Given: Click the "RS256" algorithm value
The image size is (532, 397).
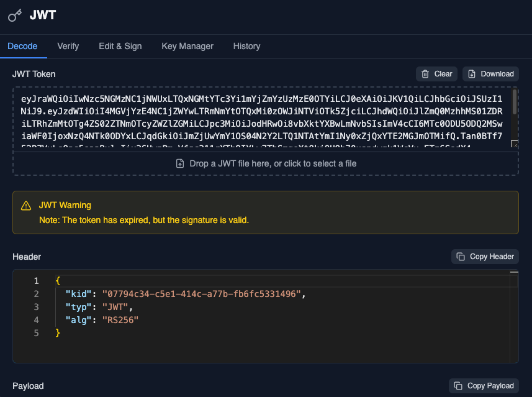Looking at the screenshot, I should tap(120, 320).
